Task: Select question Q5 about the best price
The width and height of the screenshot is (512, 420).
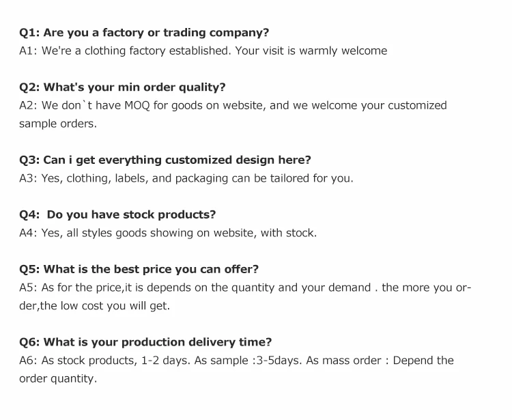Action: 139,269
